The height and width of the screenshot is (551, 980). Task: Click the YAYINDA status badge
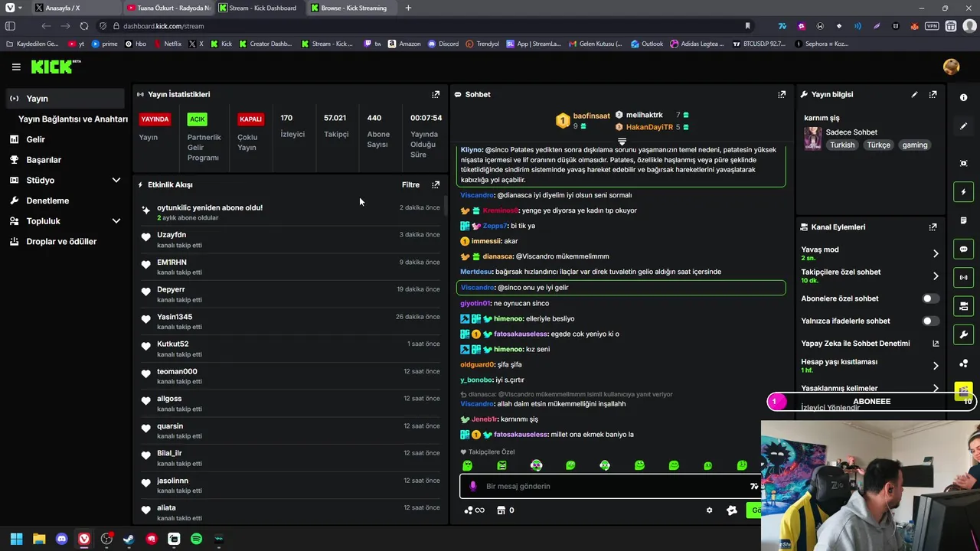tap(155, 119)
